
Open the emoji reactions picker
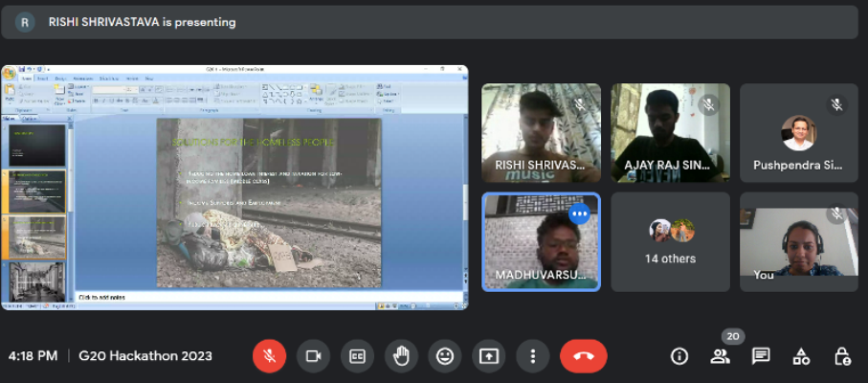445,355
